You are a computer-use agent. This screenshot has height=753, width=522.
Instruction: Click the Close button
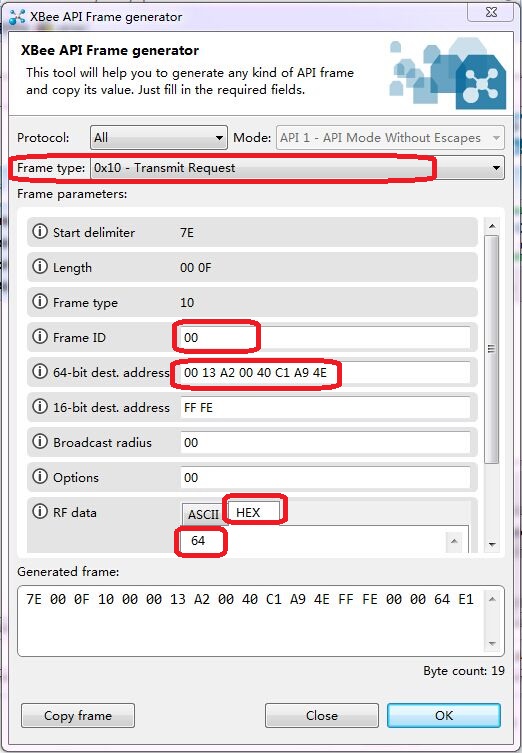click(322, 716)
